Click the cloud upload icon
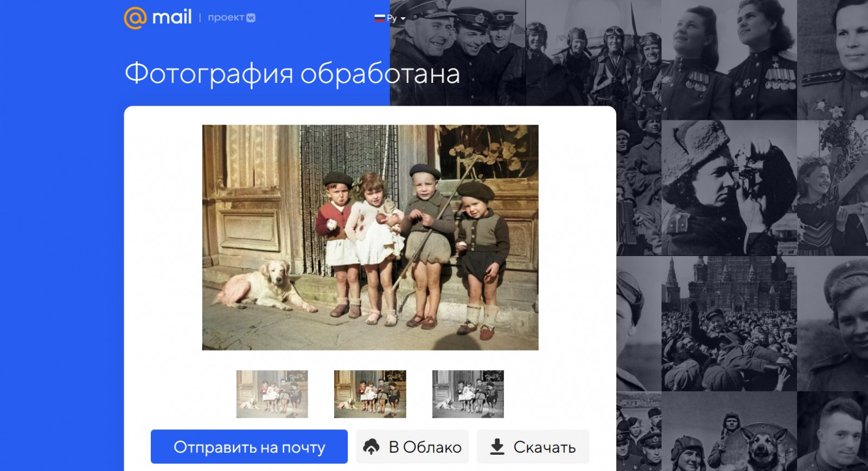Image resolution: width=868 pixels, height=471 pixels. [x=371, y=447]
